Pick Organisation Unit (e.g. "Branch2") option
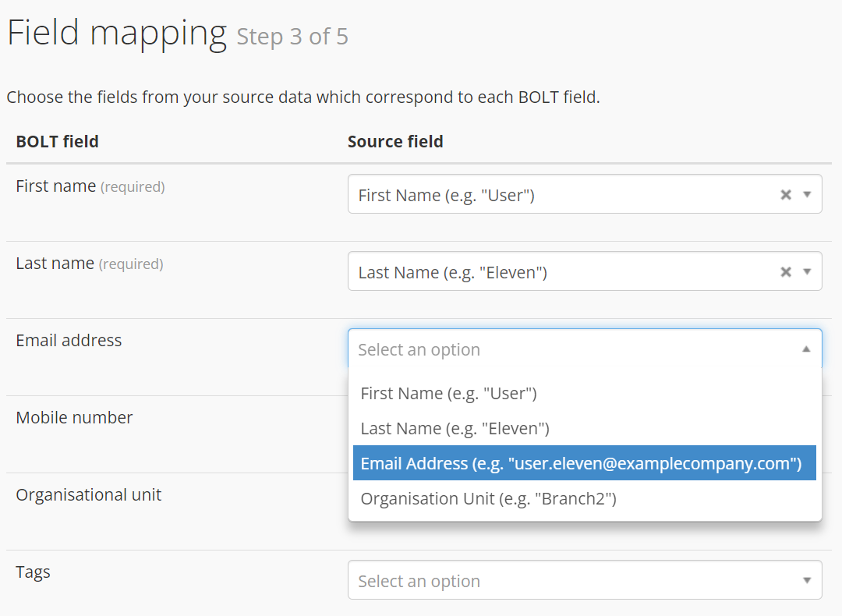The width and height of the screenshot is (842, 616). point(584,498)
